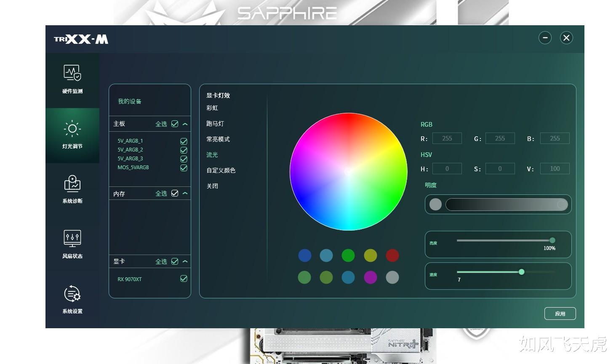
Task: Click the 我的设备 heading
Action: 130,101
